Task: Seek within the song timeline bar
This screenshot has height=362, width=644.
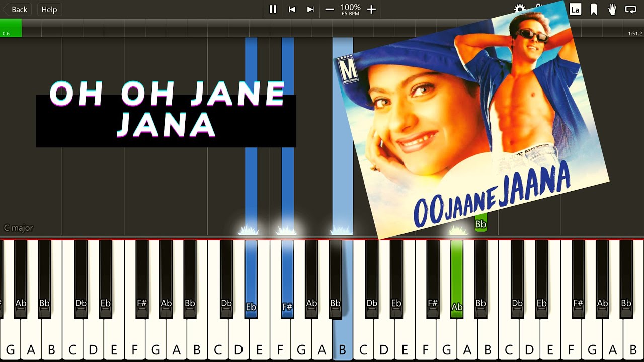Action: [322, 28]
